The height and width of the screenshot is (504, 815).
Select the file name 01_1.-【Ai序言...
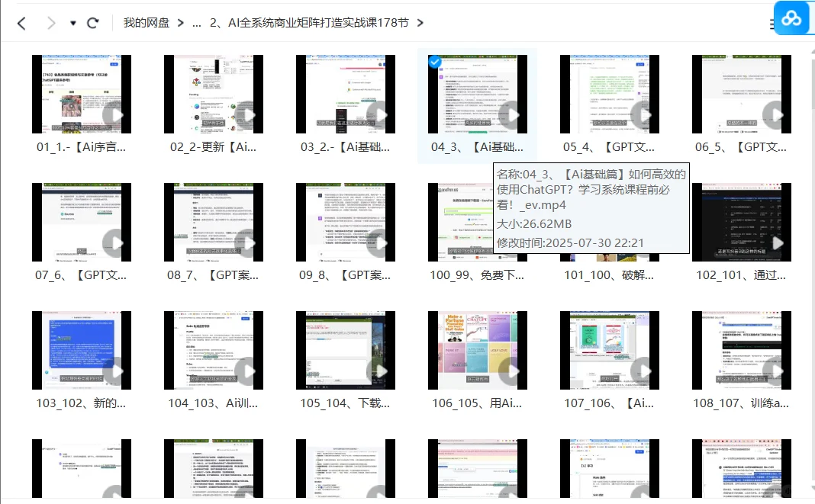(82, 147)
